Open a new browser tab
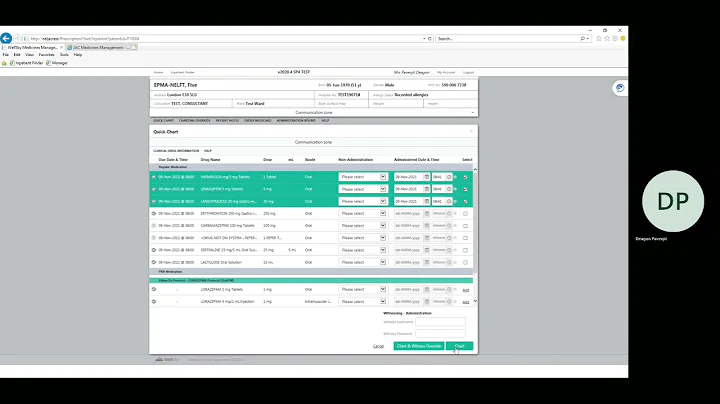Screen dimensions: 720x404 134,47
